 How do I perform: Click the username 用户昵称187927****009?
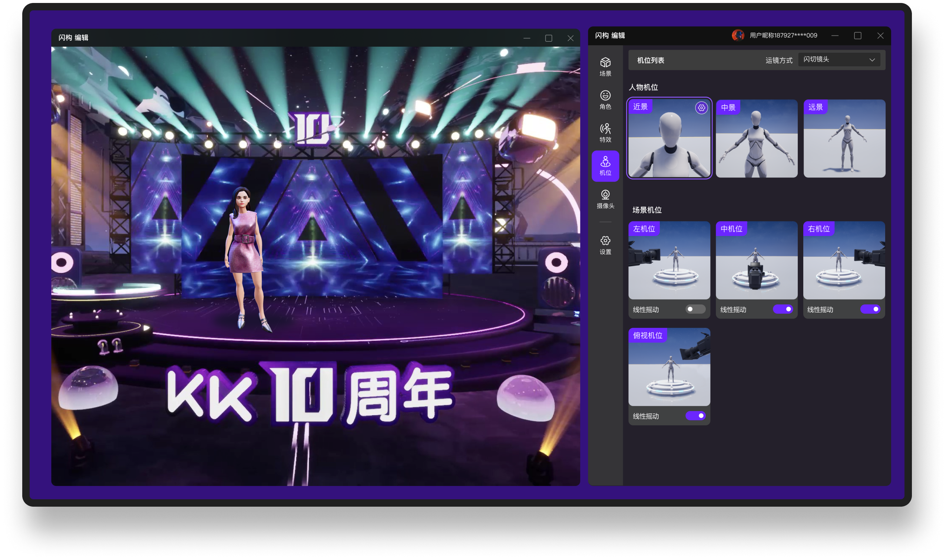pos(783,36)
